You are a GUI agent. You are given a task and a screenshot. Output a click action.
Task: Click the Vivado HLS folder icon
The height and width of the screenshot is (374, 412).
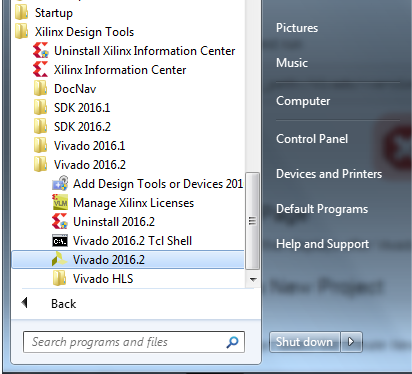(60, 279)
